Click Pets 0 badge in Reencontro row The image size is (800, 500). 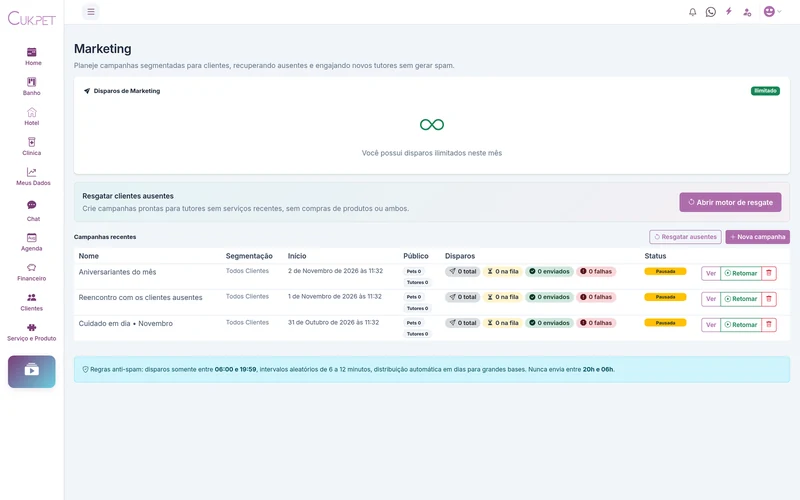[x=414, y=297]
